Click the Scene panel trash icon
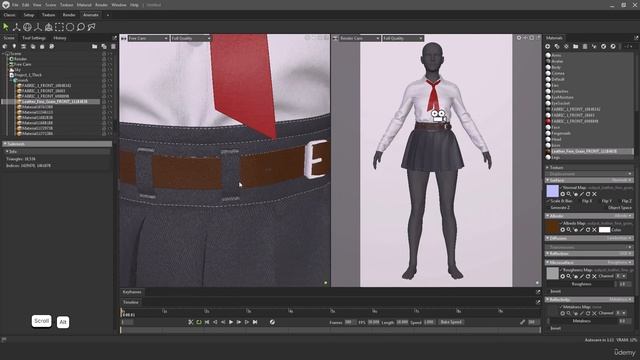Image resolution: width=640 pixels, height=360 pixels. (113, 47)
